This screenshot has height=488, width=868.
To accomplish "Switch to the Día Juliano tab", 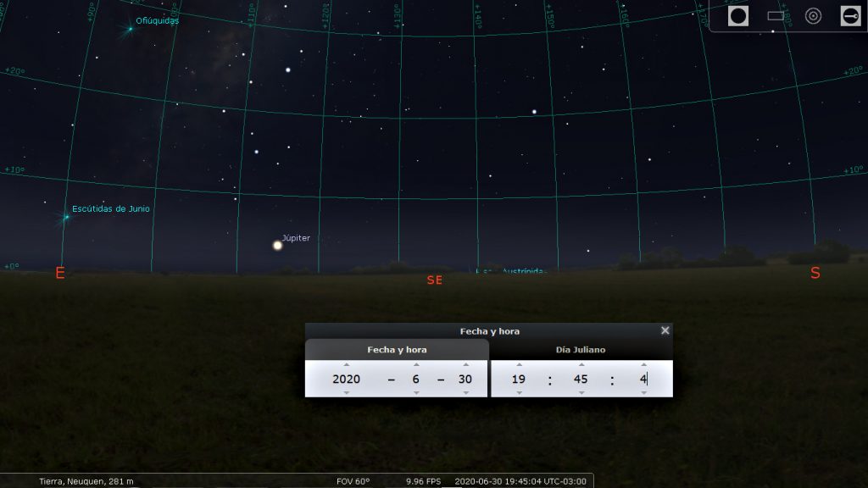I will pyautogui.click(x=581, y=350).
